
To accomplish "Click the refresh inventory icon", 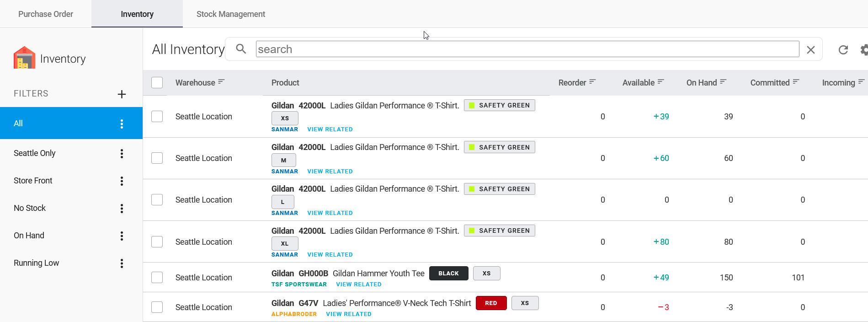I will tap(843, 50).
